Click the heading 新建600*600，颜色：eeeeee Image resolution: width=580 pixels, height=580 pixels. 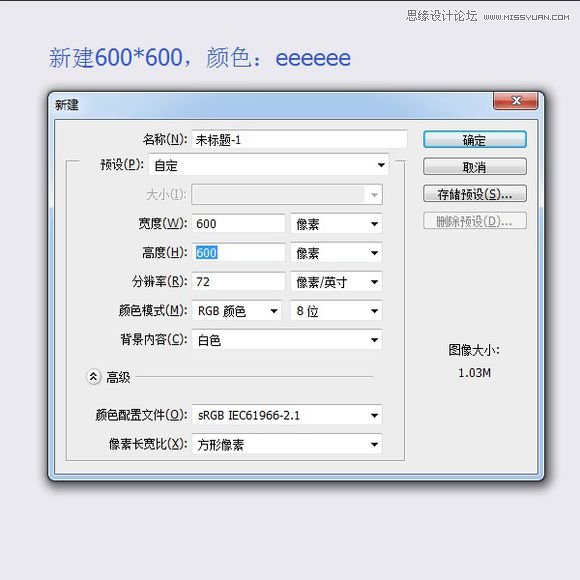(200, 58)
